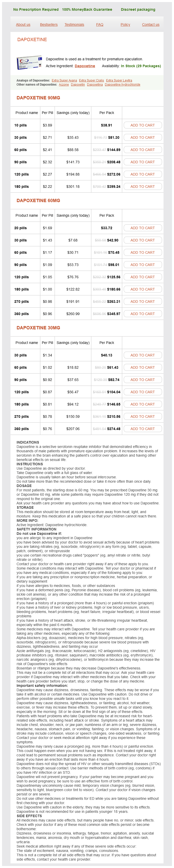Click the Dapoxetine product box image

pyautogui.click(x=29, y=62)
